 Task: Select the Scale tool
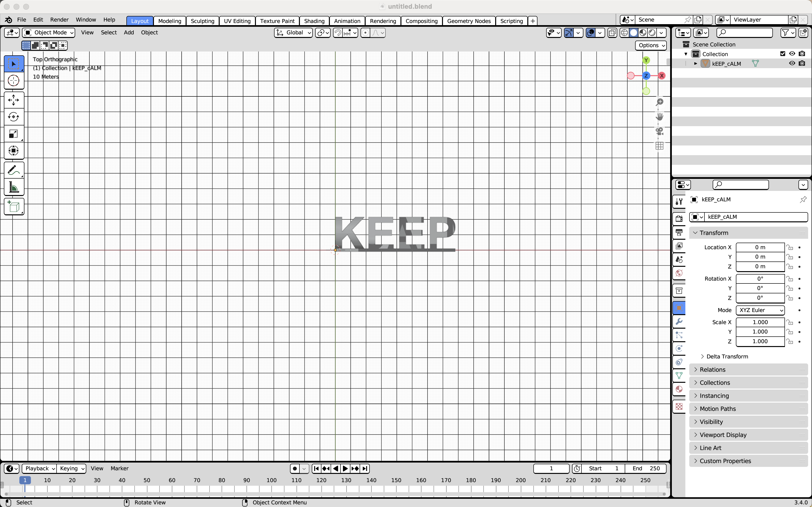(x=14, y=134)
